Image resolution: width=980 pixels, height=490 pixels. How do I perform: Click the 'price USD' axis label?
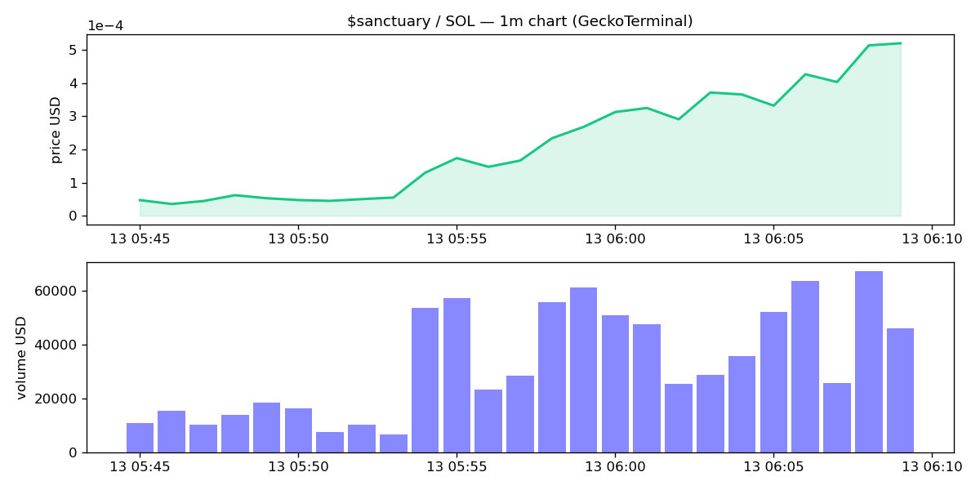tap(56, 130)
